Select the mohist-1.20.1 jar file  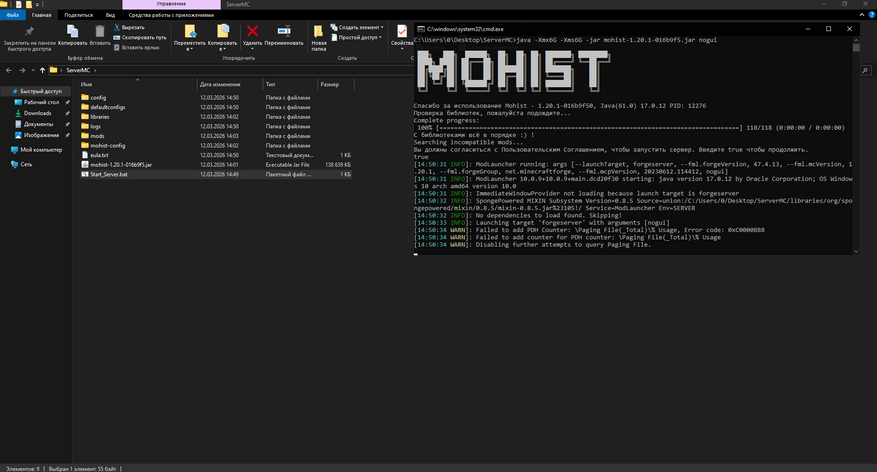pos(116,164)
